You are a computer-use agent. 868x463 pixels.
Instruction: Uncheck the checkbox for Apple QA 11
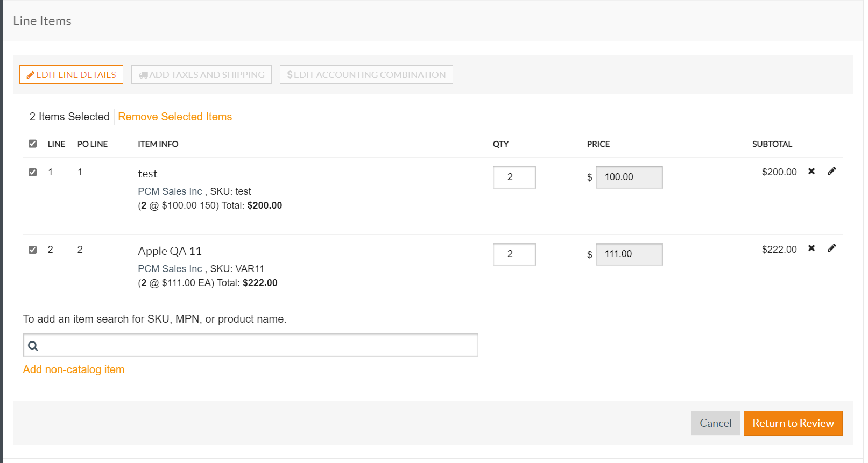33,250
